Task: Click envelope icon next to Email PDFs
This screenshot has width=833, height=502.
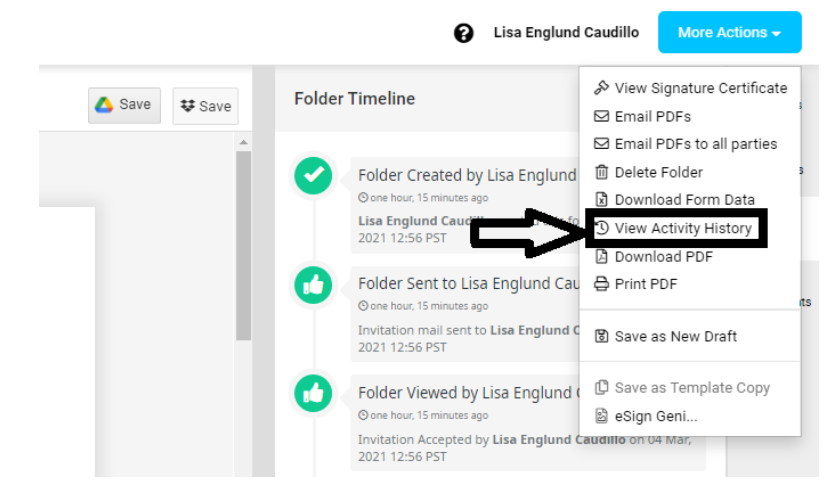Action: pyautogui.click(x=601, y=116)
